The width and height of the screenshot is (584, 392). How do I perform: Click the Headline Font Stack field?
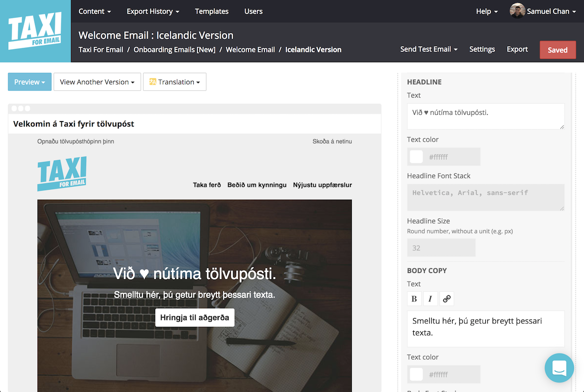[486, 197]
